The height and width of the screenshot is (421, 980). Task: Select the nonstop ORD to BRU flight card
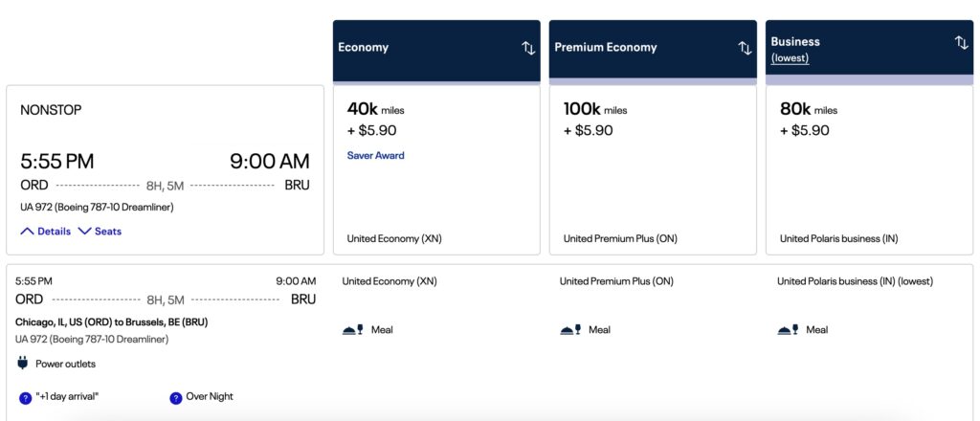(x=165, y=170)
